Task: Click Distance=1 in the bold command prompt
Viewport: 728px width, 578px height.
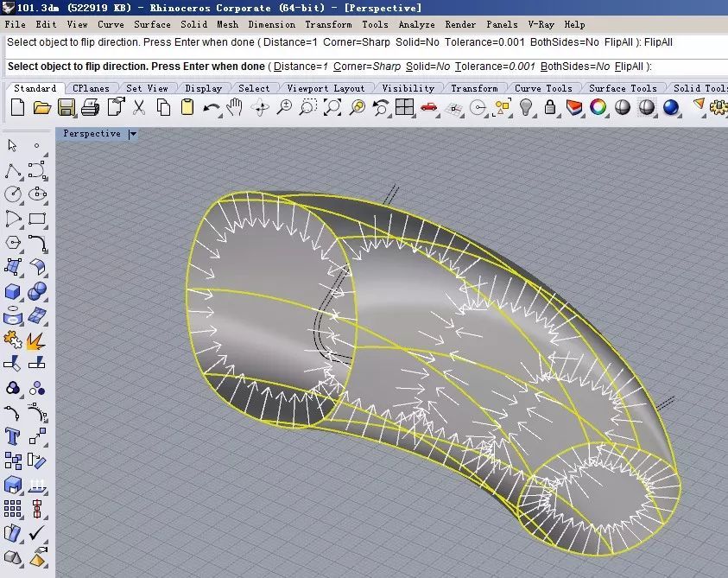Action: [x=302, y=67]
